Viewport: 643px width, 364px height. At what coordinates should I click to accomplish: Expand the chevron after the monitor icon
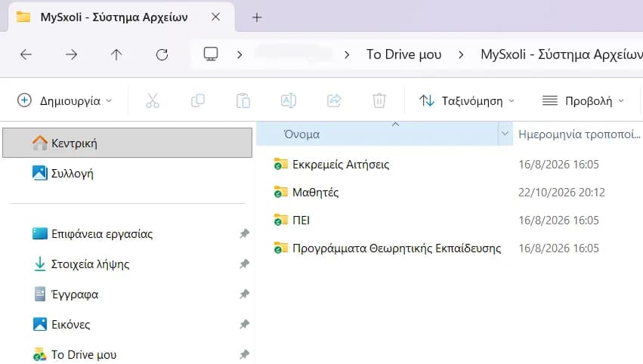[x=240, y=54]
